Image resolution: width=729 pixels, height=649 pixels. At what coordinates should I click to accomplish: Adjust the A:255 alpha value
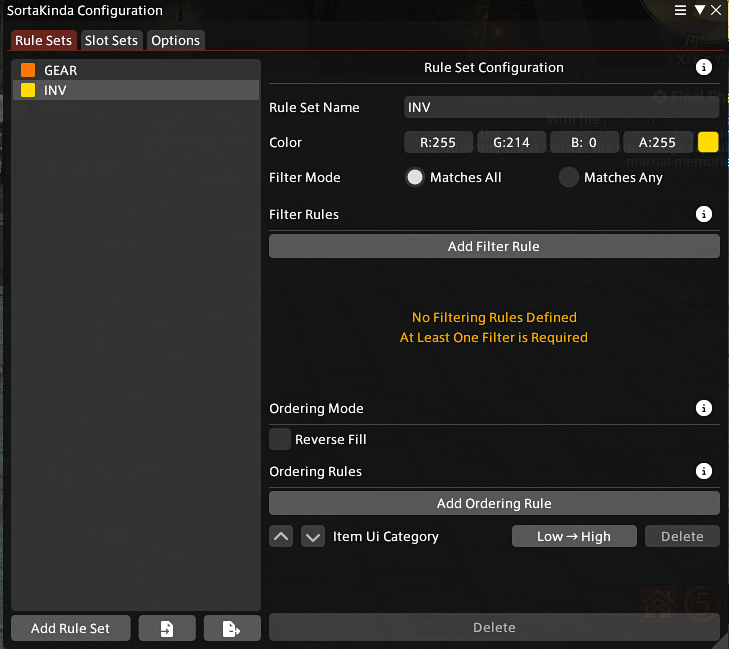[657, 142]
